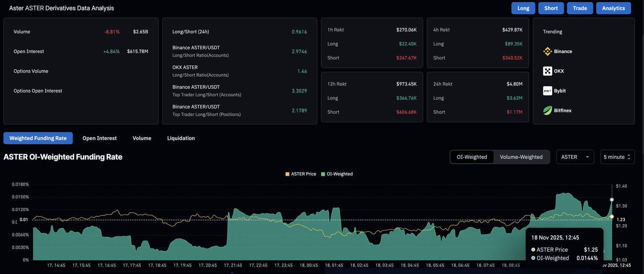Select the OI-Weighted toggle option
This screenshot has height=274, width=644.
(472, 157)
